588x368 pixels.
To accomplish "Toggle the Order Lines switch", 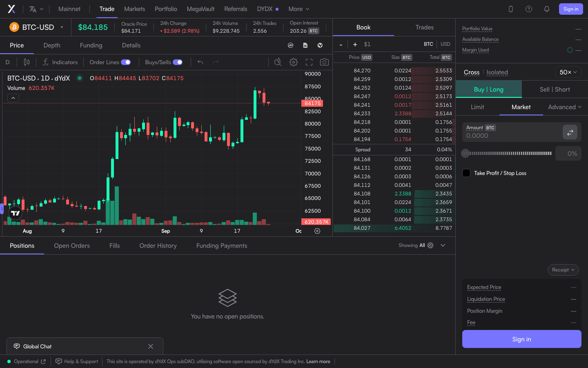I will (x=126, y=62).
